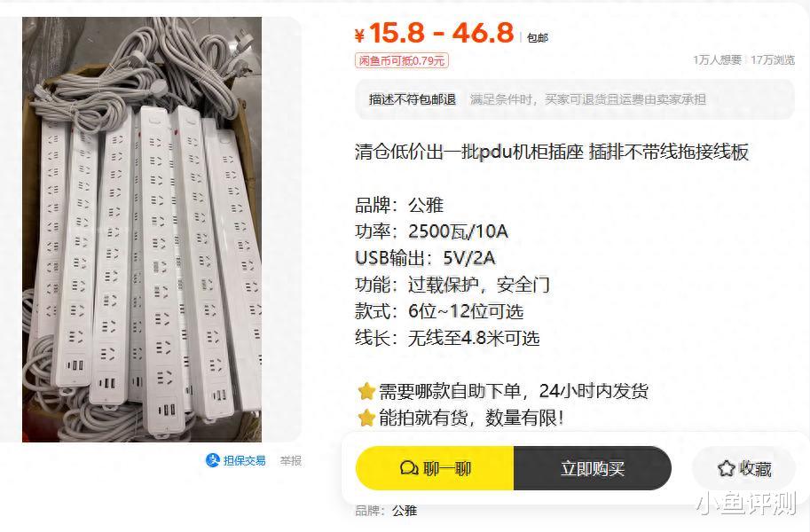
Task: Click the 1万人想要 wish count
Action: tap(717, 60)
